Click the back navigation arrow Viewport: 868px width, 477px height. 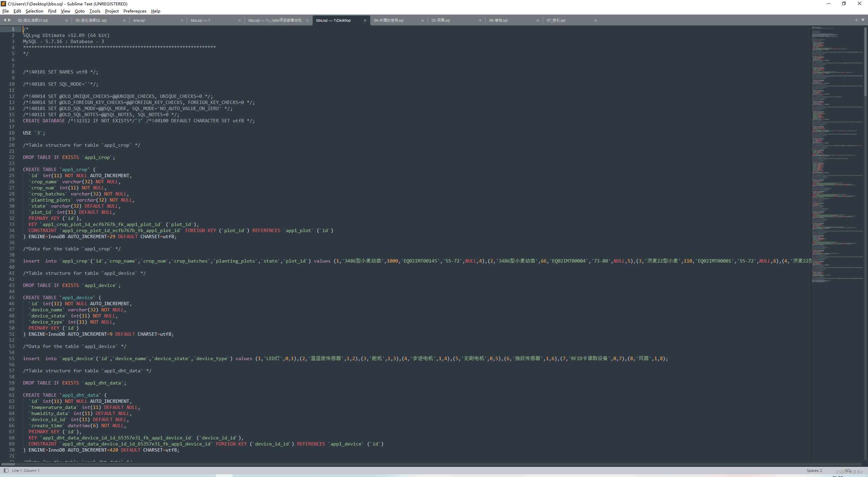click(4, 20)
